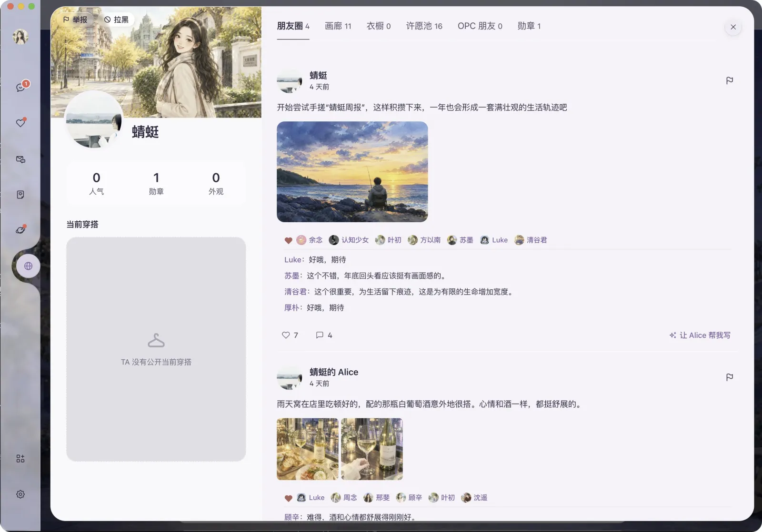762x532 pixels.
Task: Switch to the 许愿池 16 tab
Action: pyautogui.click(x=424, y=26)
